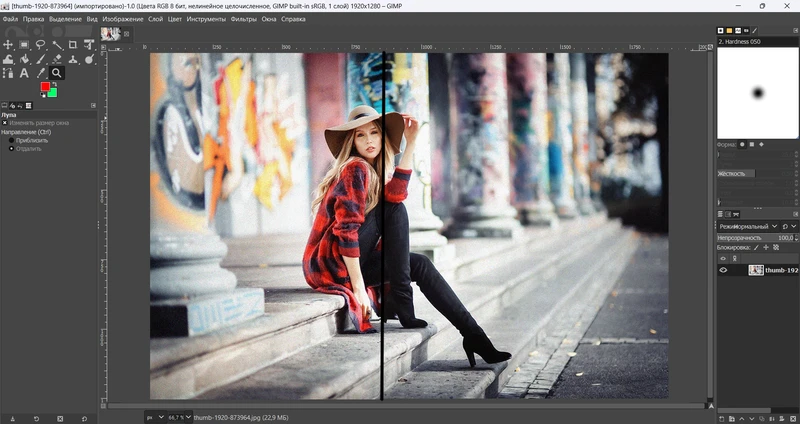Image resolution: width=800 pixels, height=424 pixels.
Task: Open the Fonts tab in right dock
Action: point(738,31)
